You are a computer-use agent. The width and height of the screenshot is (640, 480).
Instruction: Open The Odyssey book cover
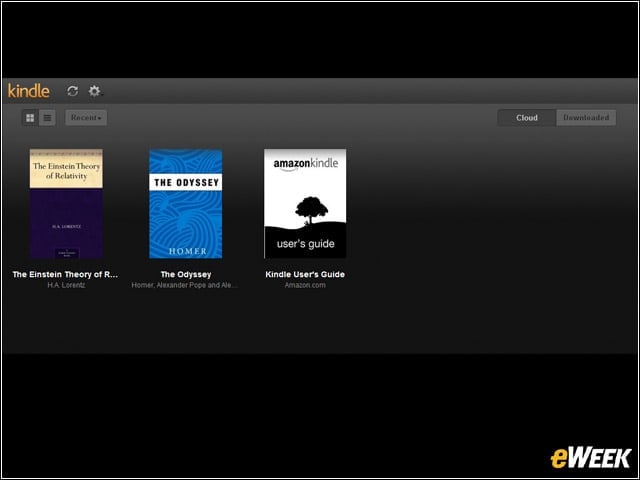(x=186, y=204)
